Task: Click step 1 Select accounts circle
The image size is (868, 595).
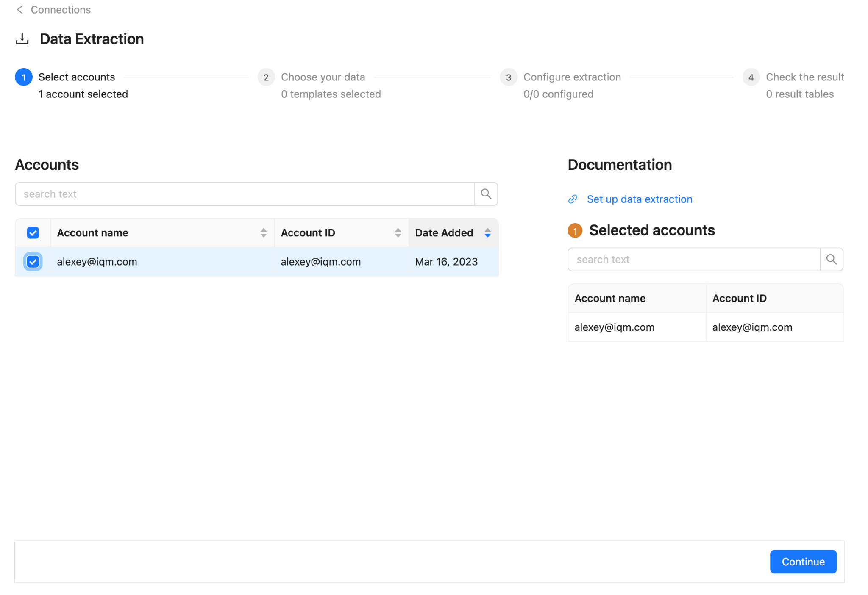Action: 24,77
